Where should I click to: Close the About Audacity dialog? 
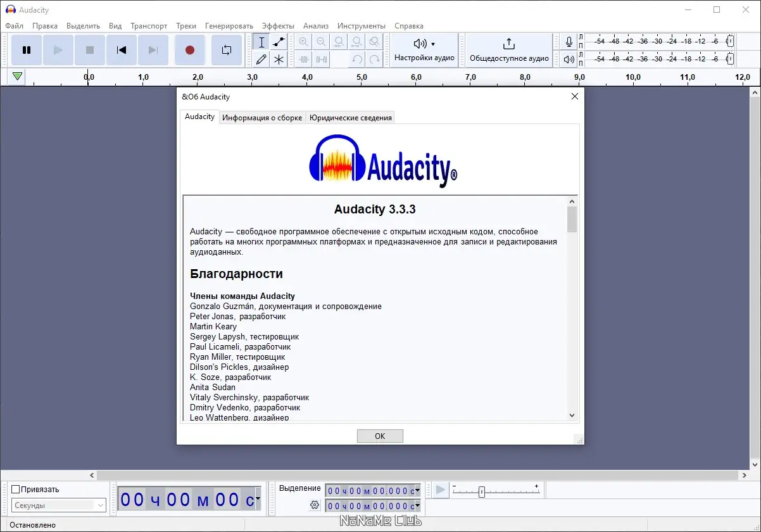(575, 97)
